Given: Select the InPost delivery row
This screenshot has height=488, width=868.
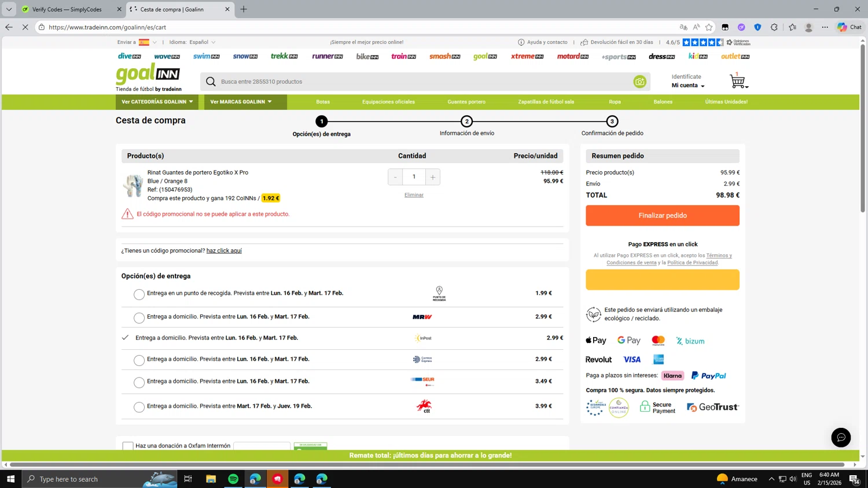Looking at the screenshot, I should pos(342,338).
